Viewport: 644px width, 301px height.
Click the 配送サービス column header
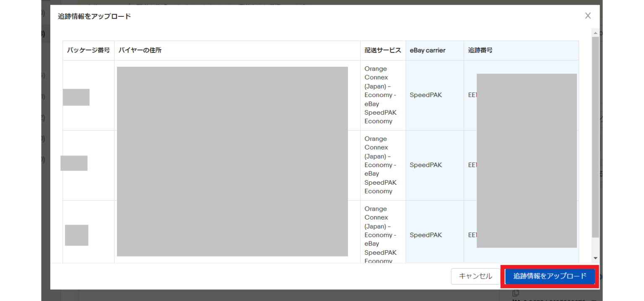pos(383,50)
